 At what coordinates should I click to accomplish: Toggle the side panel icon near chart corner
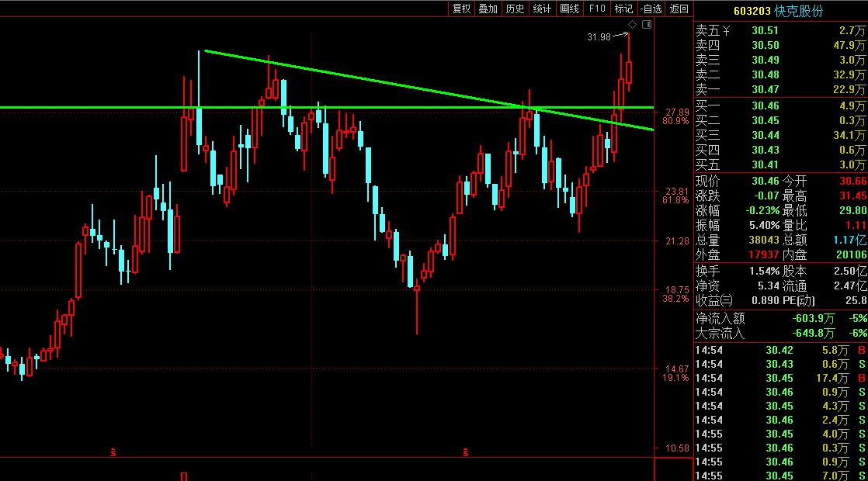click(647, 24)
